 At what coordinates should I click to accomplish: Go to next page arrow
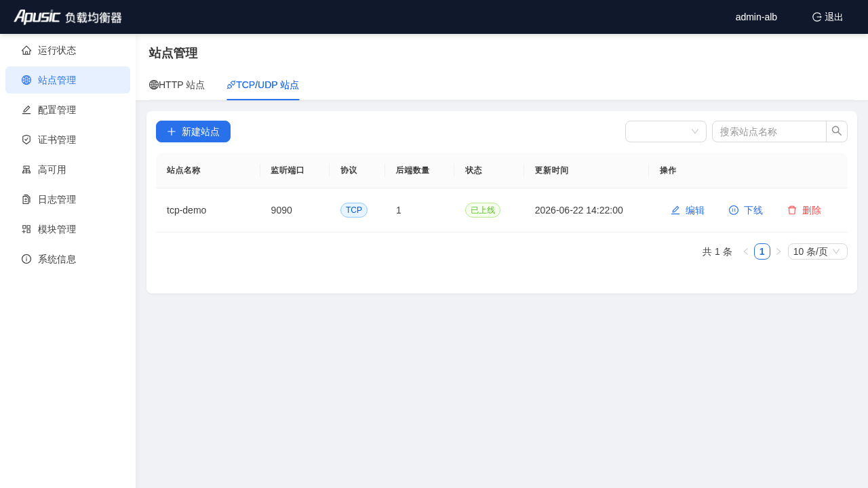click(x=778, y=251)
